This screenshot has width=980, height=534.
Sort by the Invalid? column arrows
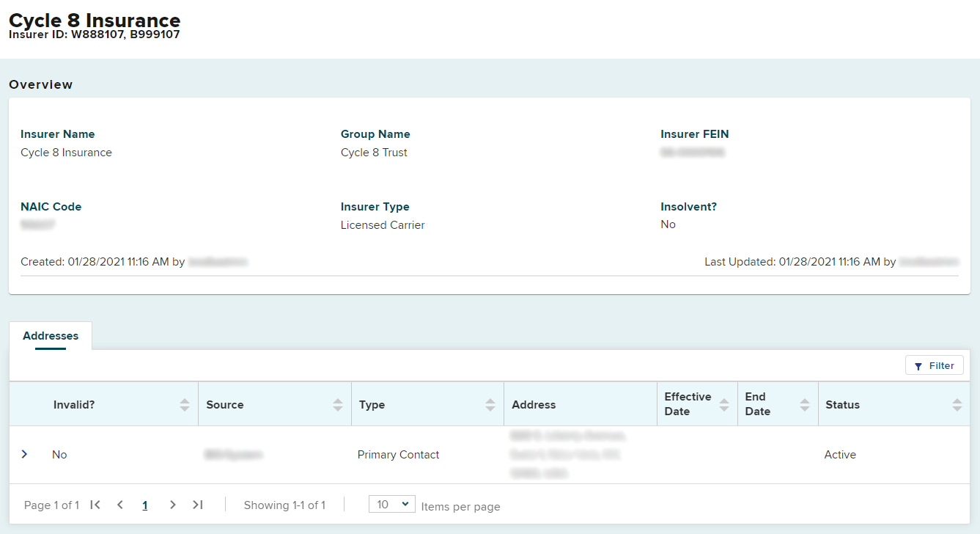coord(185,405)
